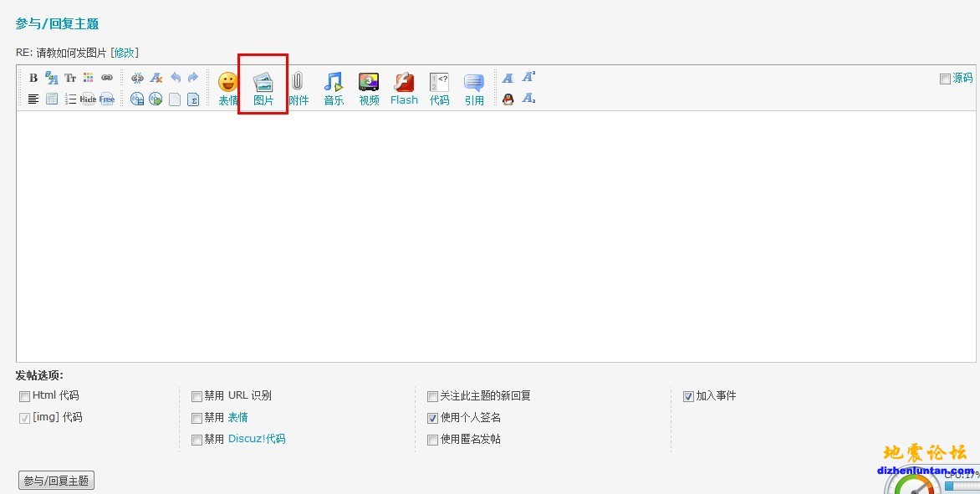Toggle bold text formatting
This screenshot has width=980, height=494.
point(33,78)
